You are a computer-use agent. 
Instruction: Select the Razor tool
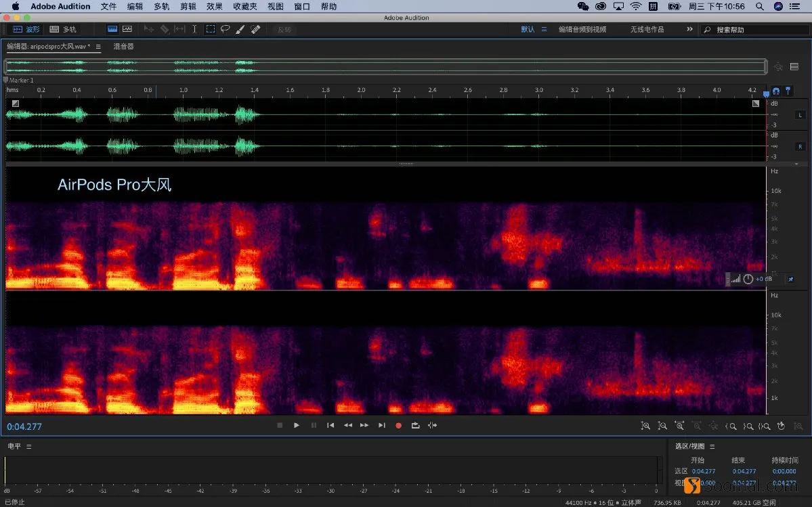coord(164,29)
